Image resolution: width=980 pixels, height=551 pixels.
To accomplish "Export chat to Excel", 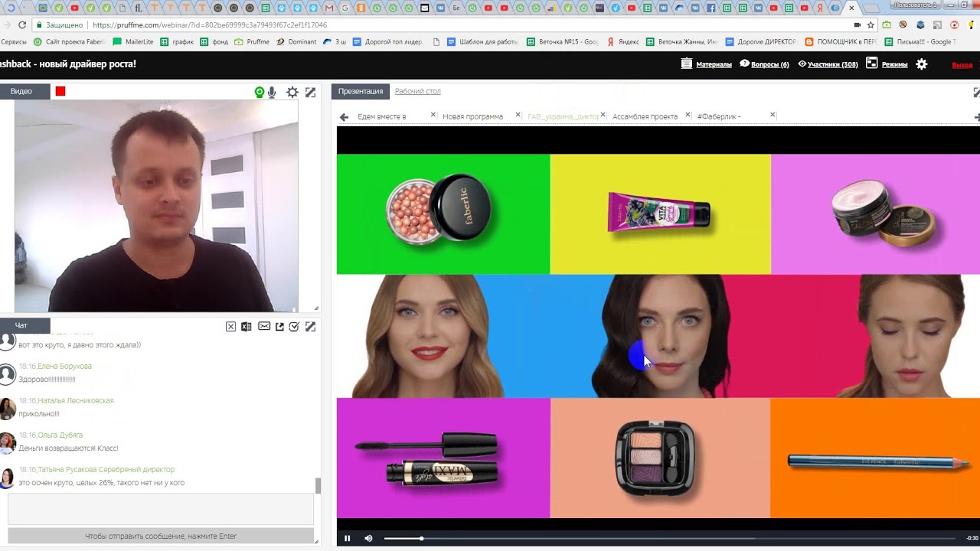I will click(247, 327).
